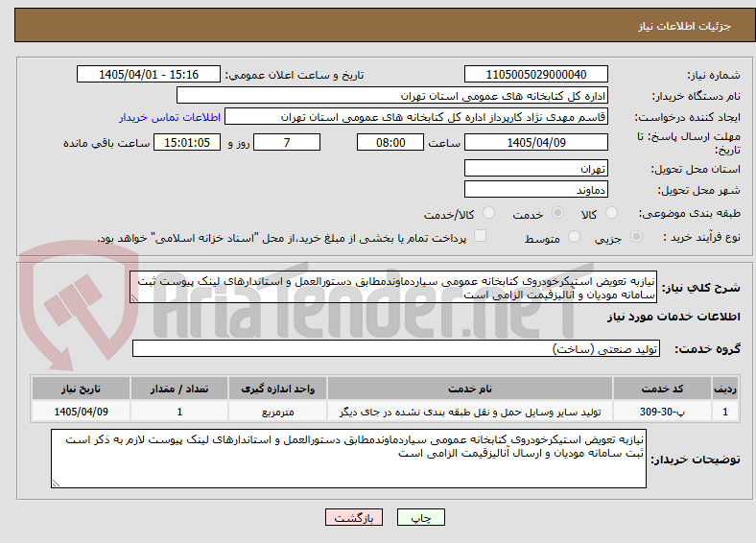Image resolution: width=756 pixels, height=543 pixels.
Task: Select the کالا radio button
Action: coord(611,213)
